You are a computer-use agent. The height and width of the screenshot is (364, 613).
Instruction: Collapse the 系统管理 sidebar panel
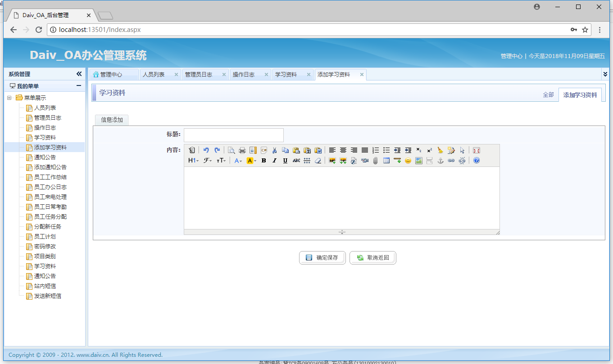pyautogui.click(x=79, y=74)
